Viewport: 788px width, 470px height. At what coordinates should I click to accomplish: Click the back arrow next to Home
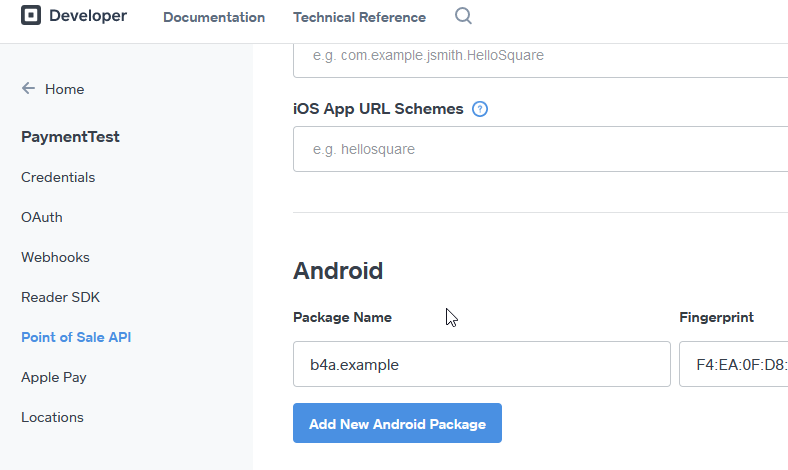[29, 89]
